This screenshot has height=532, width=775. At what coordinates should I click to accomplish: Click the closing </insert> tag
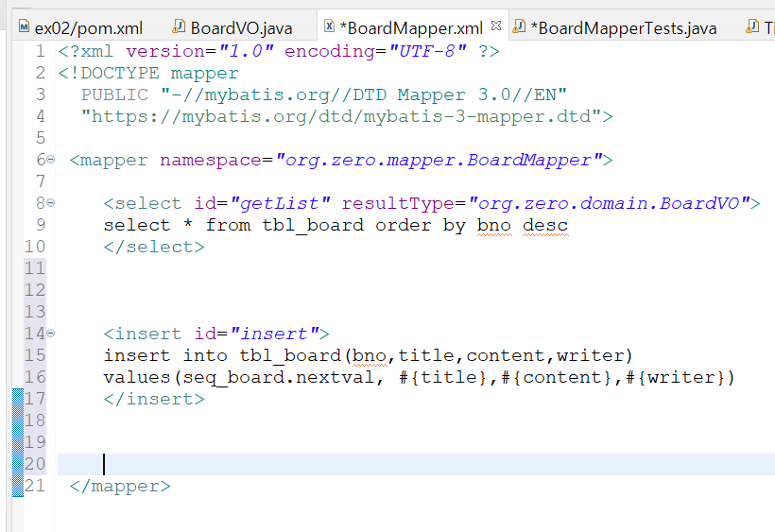[154, 399]
